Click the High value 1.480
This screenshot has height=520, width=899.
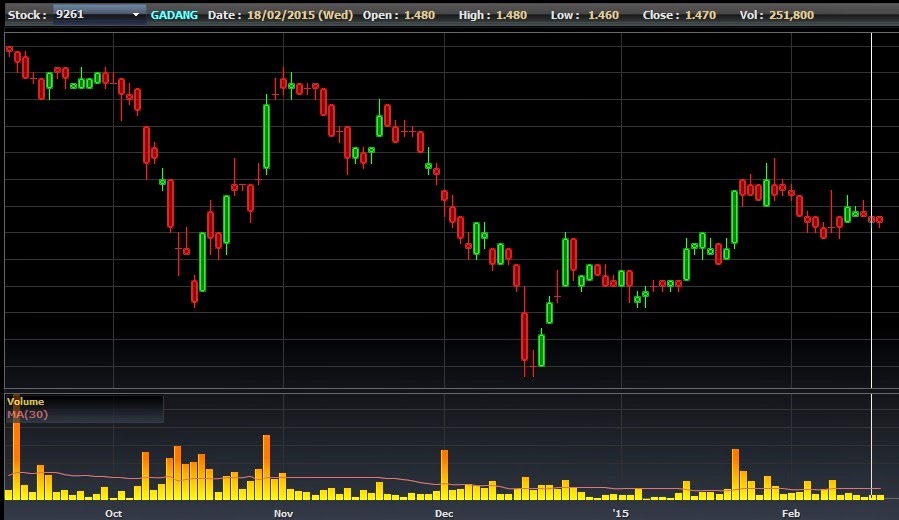(x=511, y=15)
